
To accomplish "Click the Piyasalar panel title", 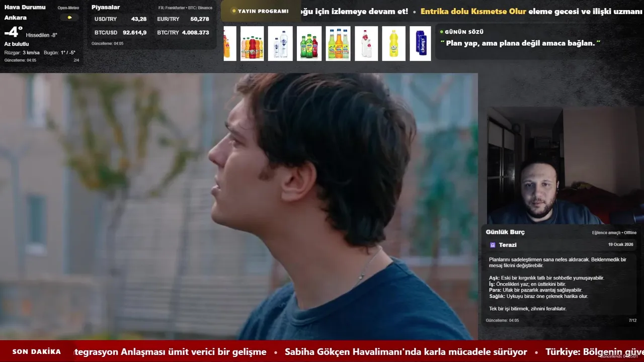I will pyautogui.click(x=106, y=8).
